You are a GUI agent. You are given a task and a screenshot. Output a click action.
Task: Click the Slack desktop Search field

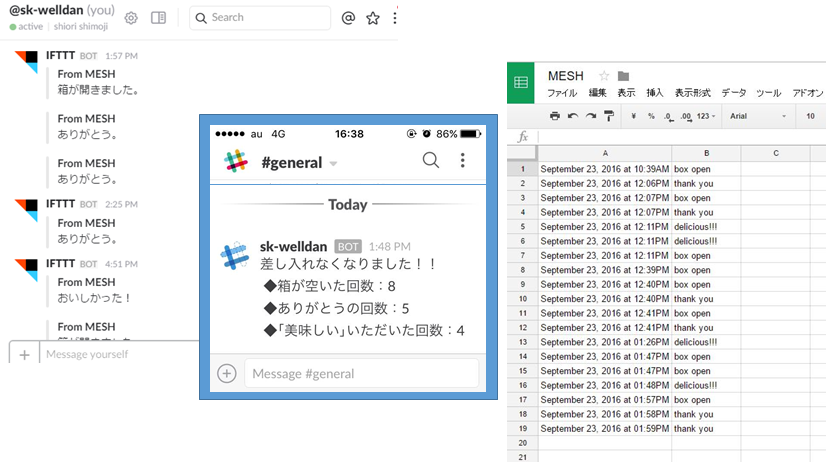[x=260, y=18]
